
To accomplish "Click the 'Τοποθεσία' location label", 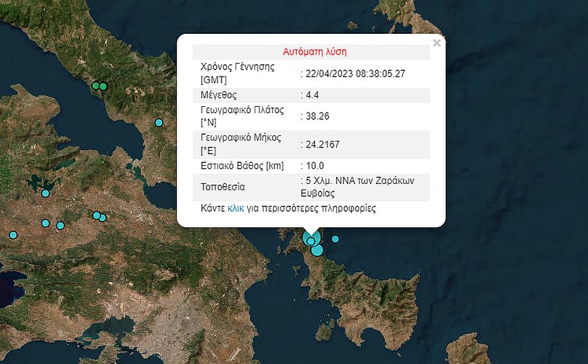I will click(223, 187).
